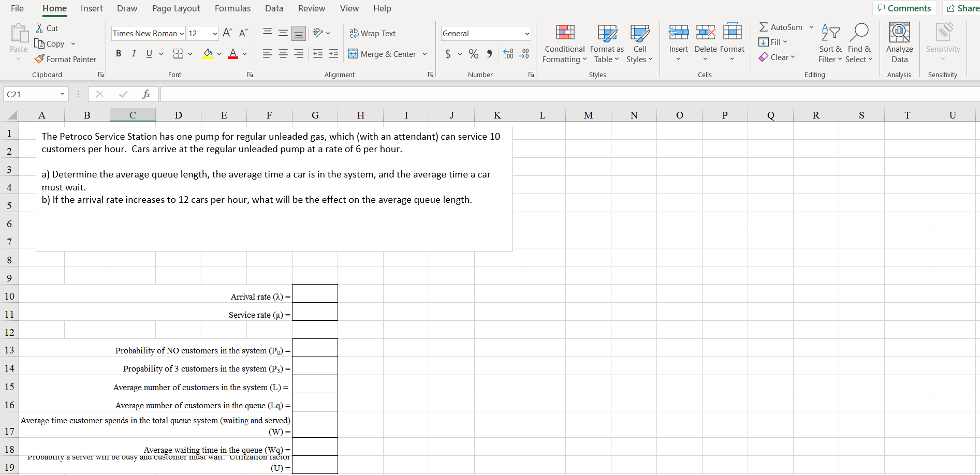Apply Merge & Center to selection
The height and width of the screenshot is (475, 980).
tap(383, 54)
